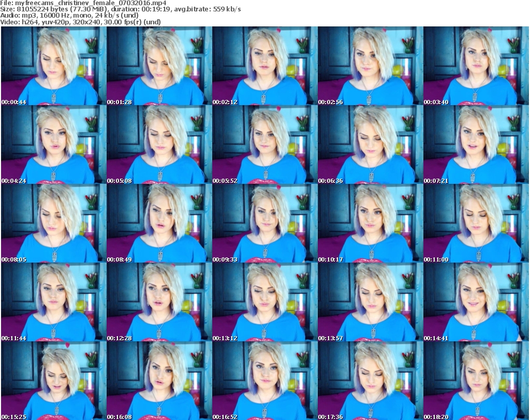Choose the 00:12:28 video frame

coord(159,302)
